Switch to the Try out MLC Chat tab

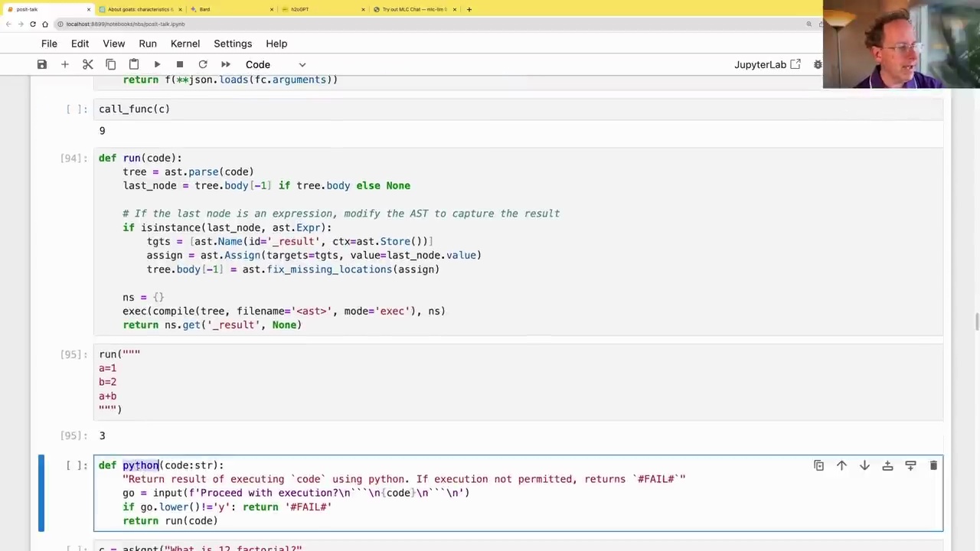(413, 9)
